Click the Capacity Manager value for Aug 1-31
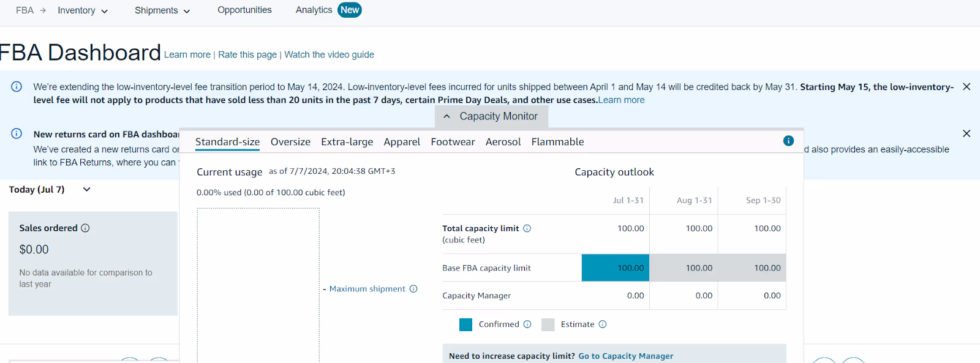980x363 pixels. (x=704, y=296)
